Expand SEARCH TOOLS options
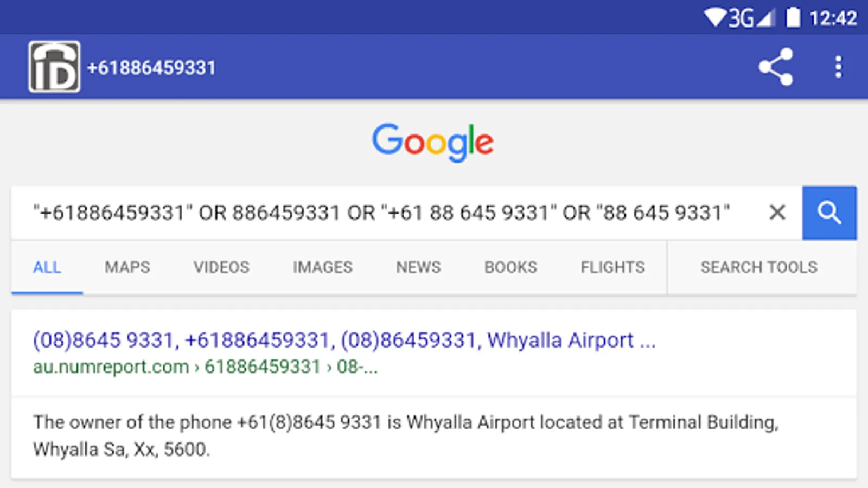The width and height of the screenshot is (868, 488). point(759,267)
